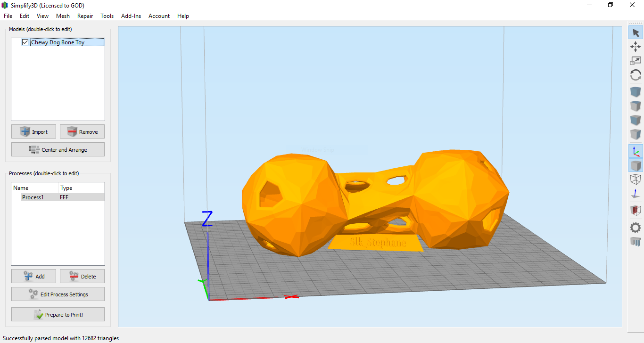Open the Edit menu
The height and width of the screenshot is (343, 644).
[25, 16]
